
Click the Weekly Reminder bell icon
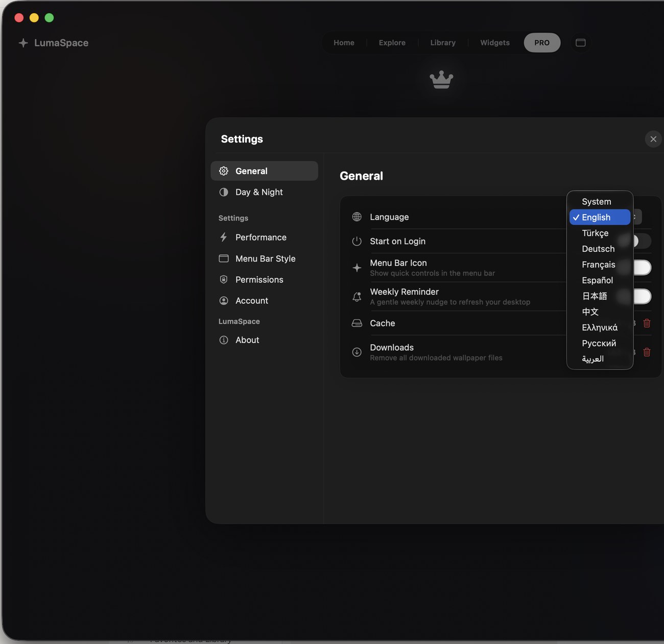point(357,297)
